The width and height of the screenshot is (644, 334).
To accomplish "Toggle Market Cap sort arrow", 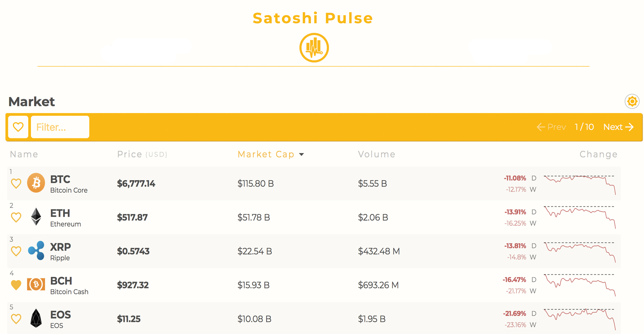I will click(302, 155).
